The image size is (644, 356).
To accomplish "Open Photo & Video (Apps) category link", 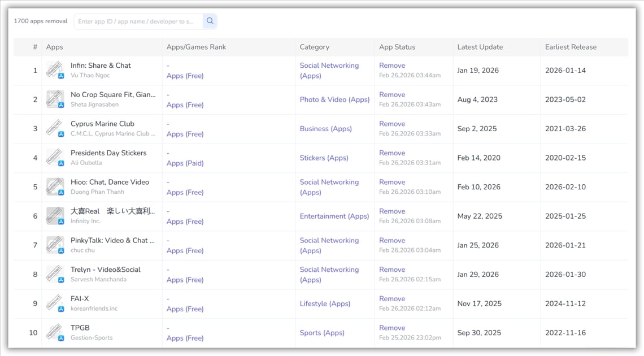I will 334,99.
